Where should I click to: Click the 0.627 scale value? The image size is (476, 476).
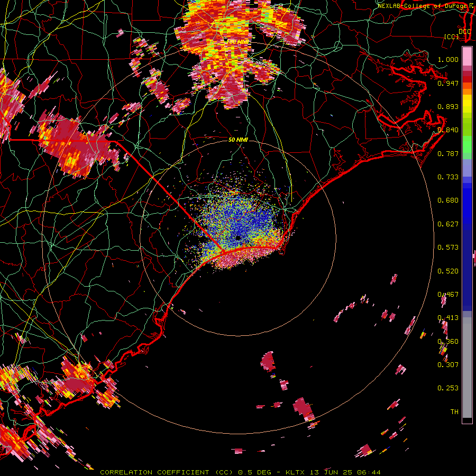(x=448, y=224)
